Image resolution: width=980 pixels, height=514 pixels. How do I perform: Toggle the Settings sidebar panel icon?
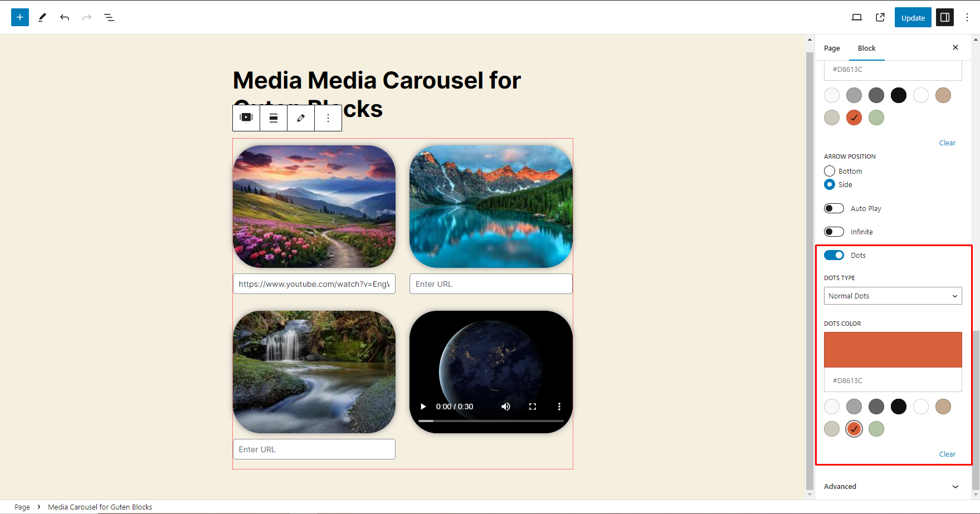(945, 17)
